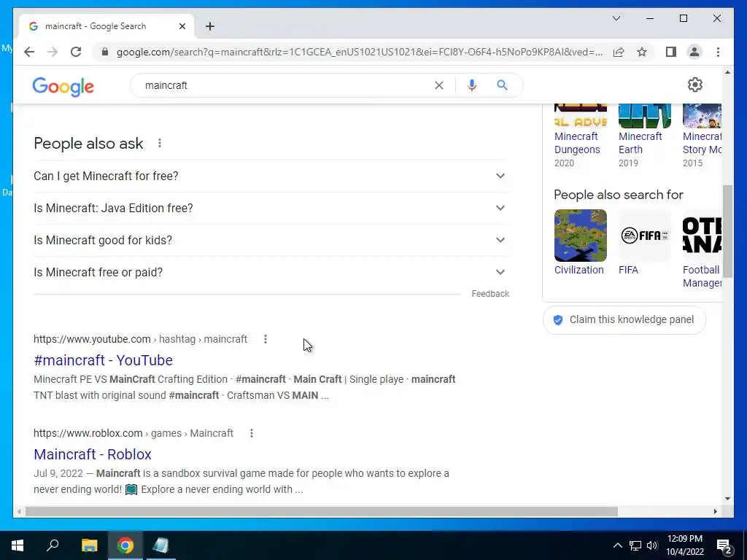
Task: Open a new browser tab
Action: 210,26
